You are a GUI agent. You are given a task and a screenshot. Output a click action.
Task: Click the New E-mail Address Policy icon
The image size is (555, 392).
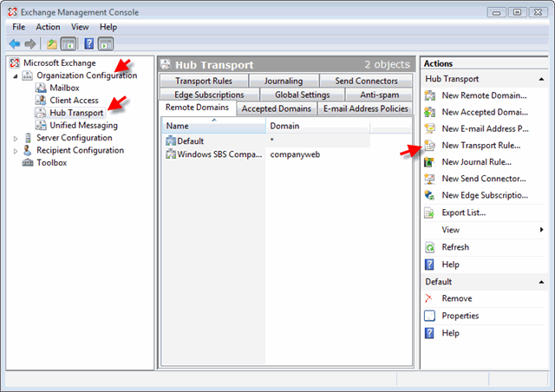tap(430, 128)
